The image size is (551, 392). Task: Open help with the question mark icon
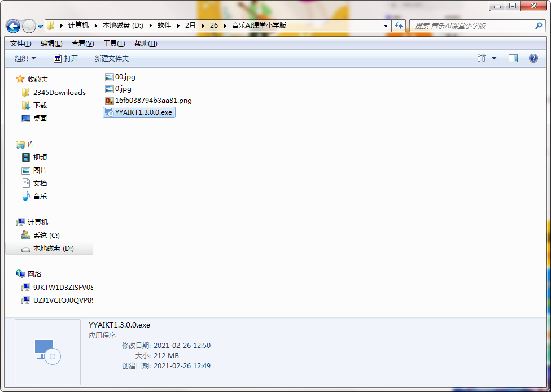point(533,58)
